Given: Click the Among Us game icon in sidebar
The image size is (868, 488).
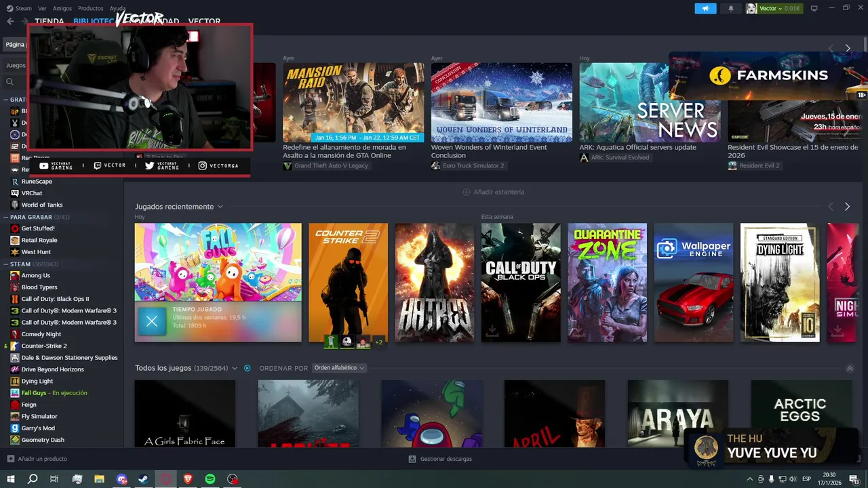Looking at the screenshot, I should (x=15, y=275).
